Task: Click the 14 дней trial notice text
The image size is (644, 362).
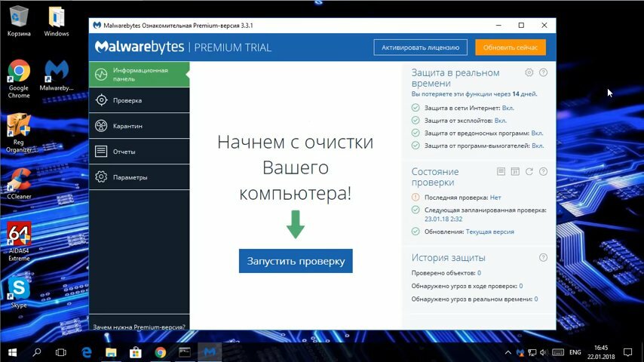Action: pos(474,94)
